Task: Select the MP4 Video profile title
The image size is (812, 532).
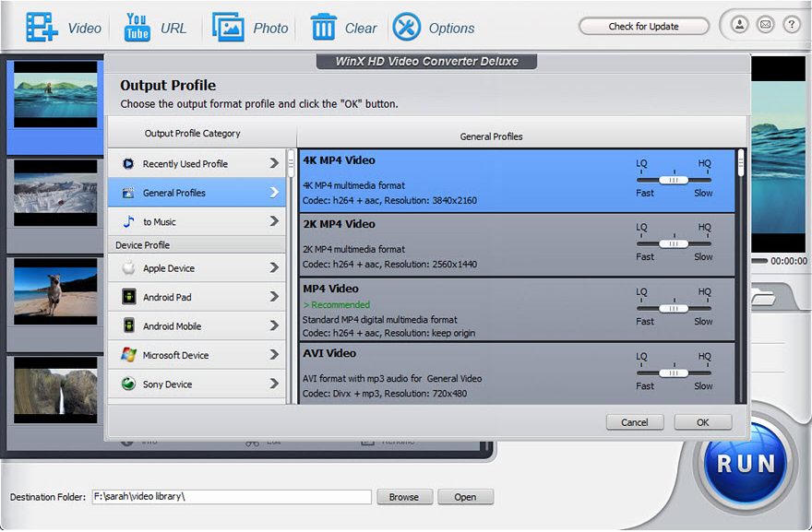Action: [330, 289]
